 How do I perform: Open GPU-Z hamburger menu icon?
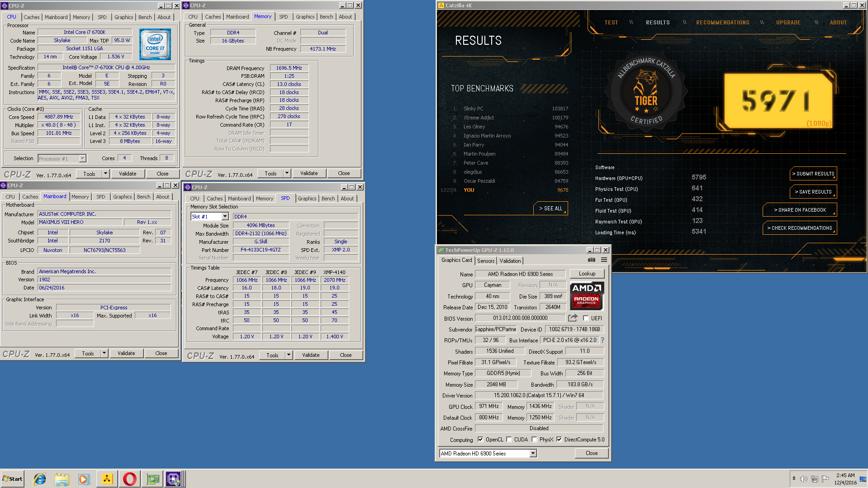[604, 260]
